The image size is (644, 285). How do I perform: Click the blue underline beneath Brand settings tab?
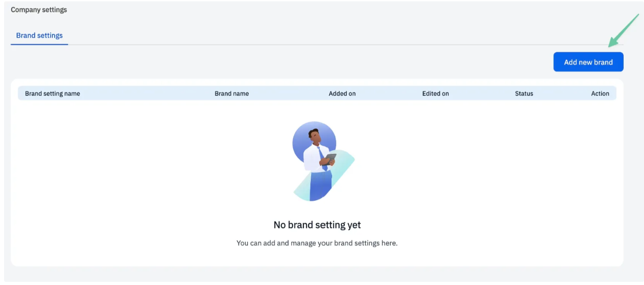click(39, 45)
